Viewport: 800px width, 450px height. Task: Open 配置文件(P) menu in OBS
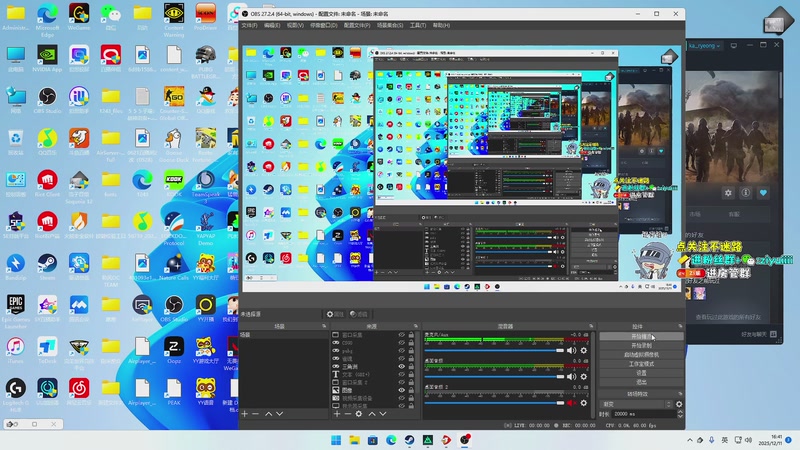point(357,25)
